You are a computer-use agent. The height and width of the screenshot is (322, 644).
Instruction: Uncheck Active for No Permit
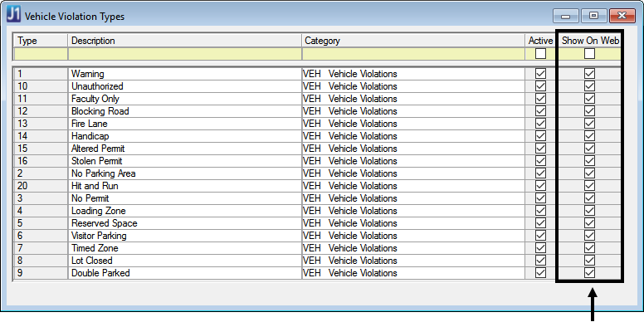[540, 198]
